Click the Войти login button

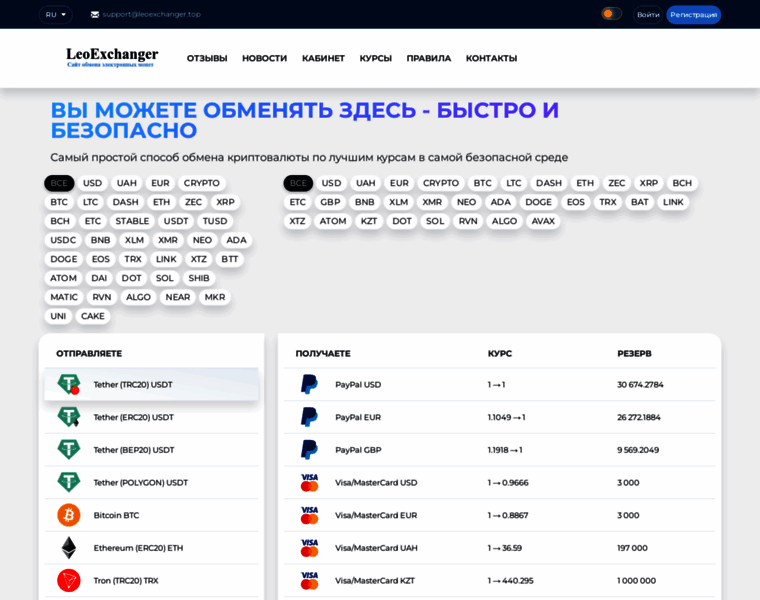coord(648,15)
